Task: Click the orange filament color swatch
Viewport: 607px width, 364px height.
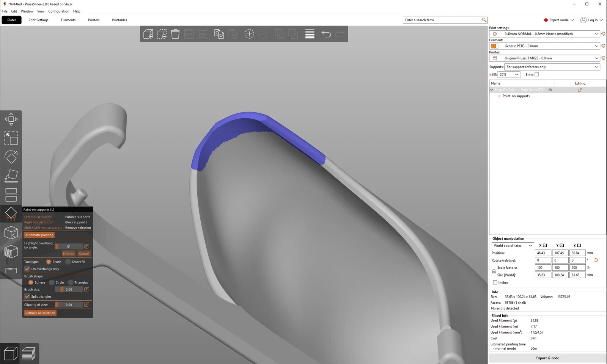Action: (x=494, y=46)
